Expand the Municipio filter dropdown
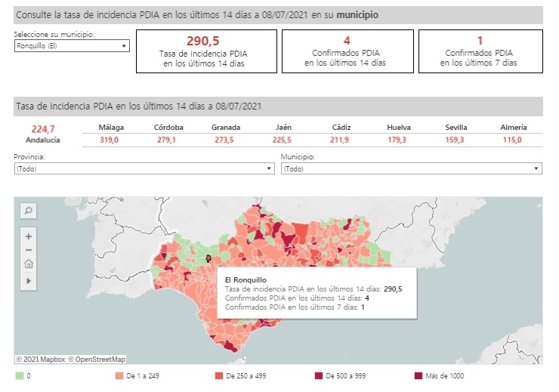This screenshot has width=559, height=392. click(411, 168)
